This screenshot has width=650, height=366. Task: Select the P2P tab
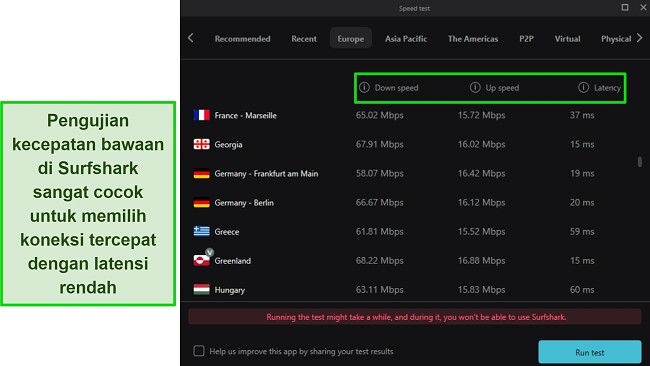(526, 39)
